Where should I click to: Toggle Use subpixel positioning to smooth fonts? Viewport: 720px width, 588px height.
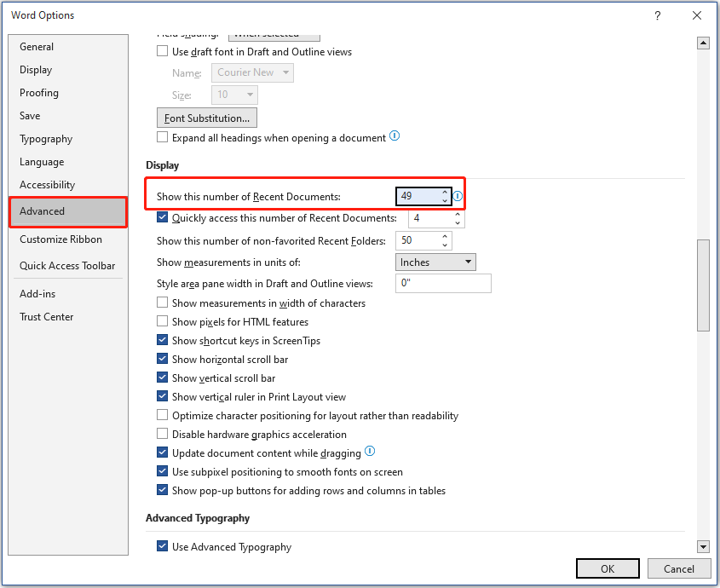(x=162, y=471)
